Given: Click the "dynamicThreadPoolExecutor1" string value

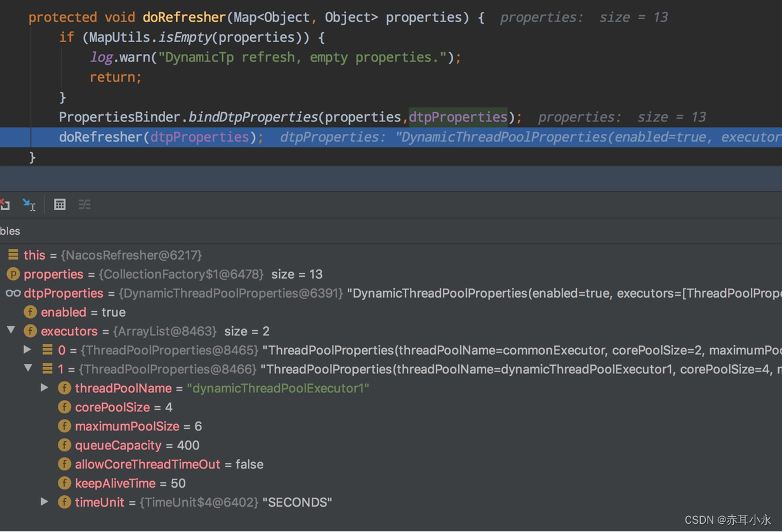Looking at the screenshot, I should [x=278, y=389].
